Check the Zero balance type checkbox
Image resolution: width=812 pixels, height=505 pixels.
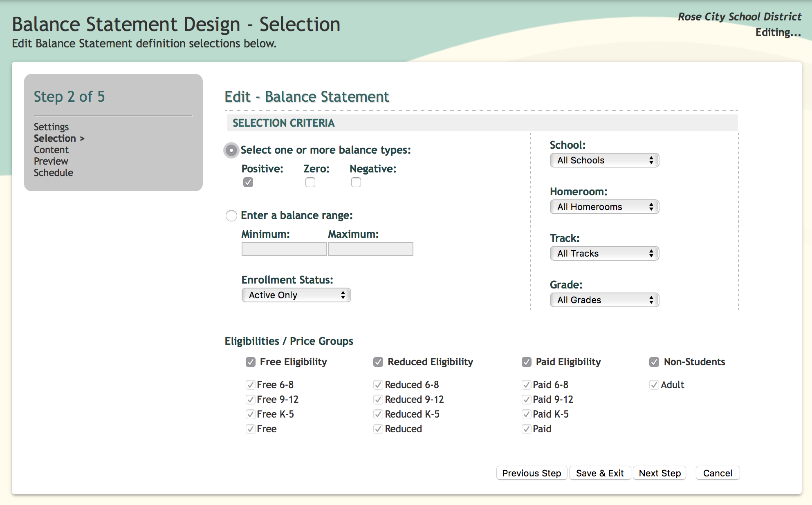pos(310,182)
